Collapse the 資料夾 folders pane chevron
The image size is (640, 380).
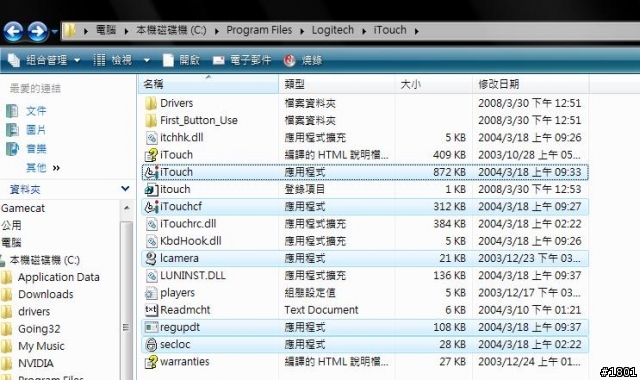point(125,189)
